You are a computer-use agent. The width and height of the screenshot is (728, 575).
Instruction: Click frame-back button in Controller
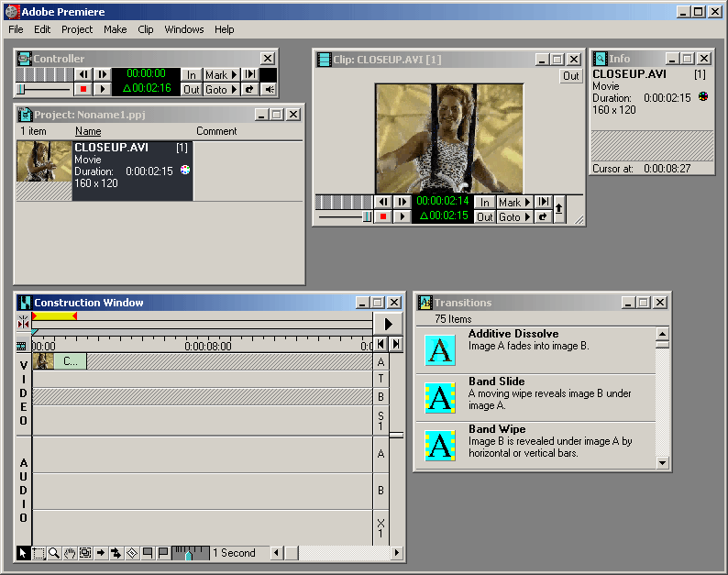83,74
